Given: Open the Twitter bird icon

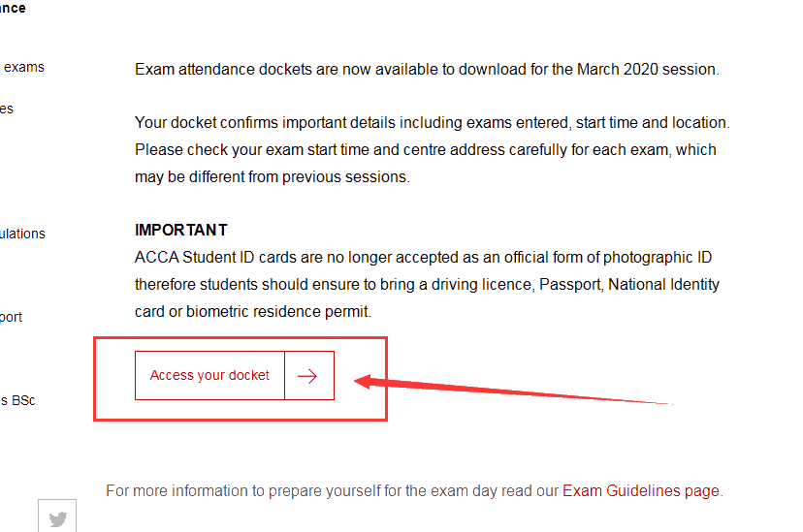Looking at the screenshot, I should point(57,518).
